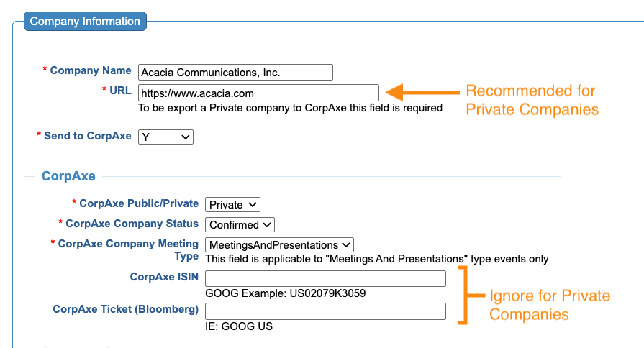Click the GOOG Example ISIN hint text
This screenshot has width=644, height=348.
click(x=289, y=293)
